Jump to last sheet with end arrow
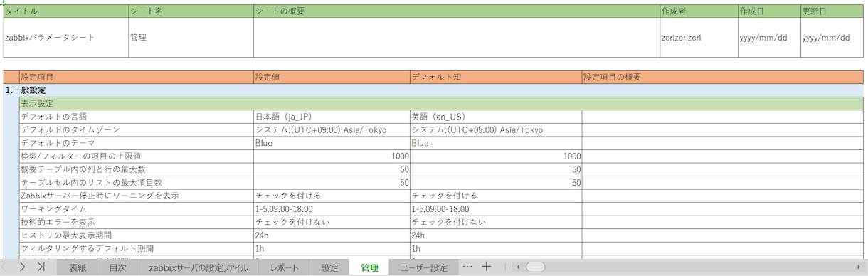Screen dimensions: 868x276 pos(41,267)
